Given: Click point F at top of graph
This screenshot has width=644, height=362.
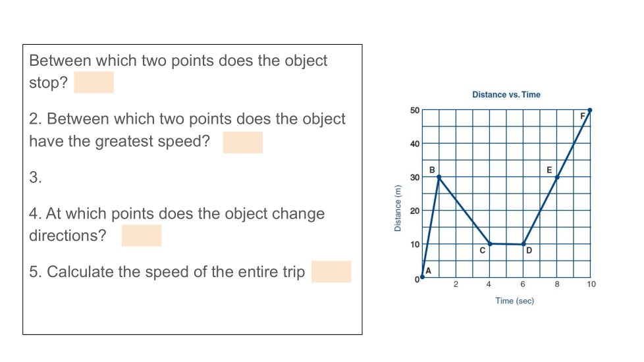Looking at the screenshot, I should click(x=590, y=110).
